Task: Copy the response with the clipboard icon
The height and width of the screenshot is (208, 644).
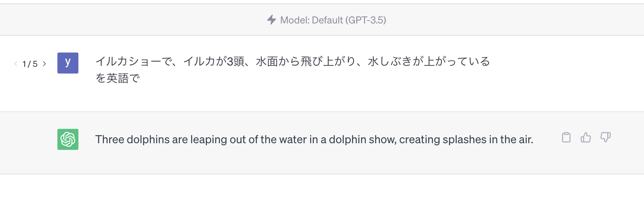Action: pyautogui.click(x=566, y=137)
